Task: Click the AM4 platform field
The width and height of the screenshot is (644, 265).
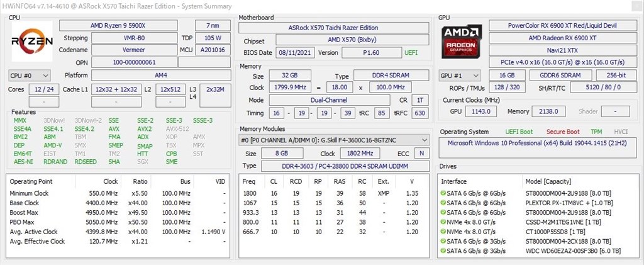Action: coord(161,76)
